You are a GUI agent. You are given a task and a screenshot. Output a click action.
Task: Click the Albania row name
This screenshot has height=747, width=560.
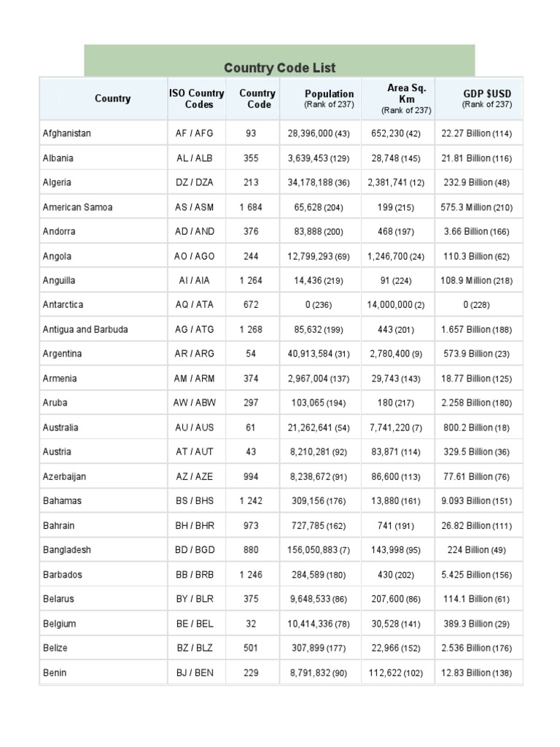(58, 158)
